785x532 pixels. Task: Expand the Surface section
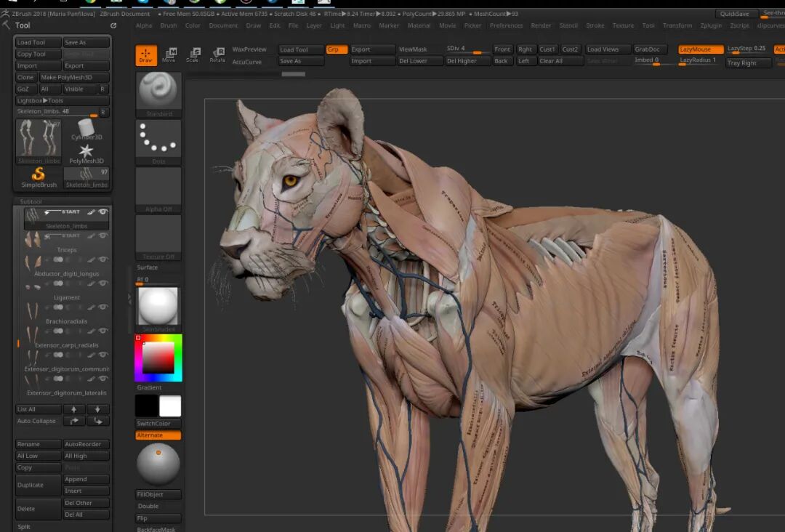[147, 267]
